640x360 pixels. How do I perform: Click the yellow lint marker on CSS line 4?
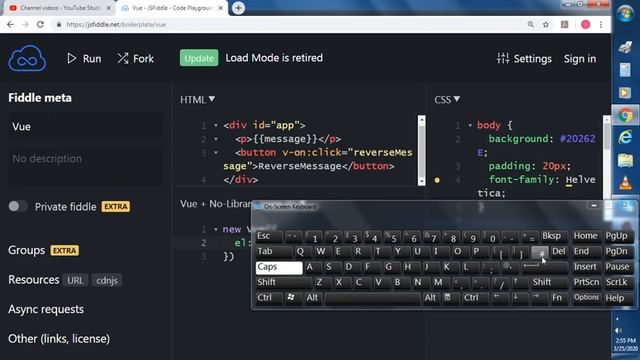[x=437, y=180]
